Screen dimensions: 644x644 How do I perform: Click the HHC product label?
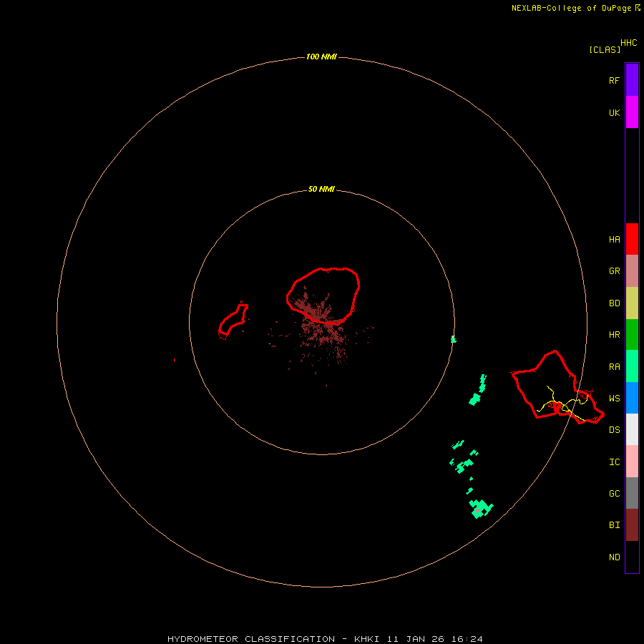pyautogui.click(x=628, y=42)
